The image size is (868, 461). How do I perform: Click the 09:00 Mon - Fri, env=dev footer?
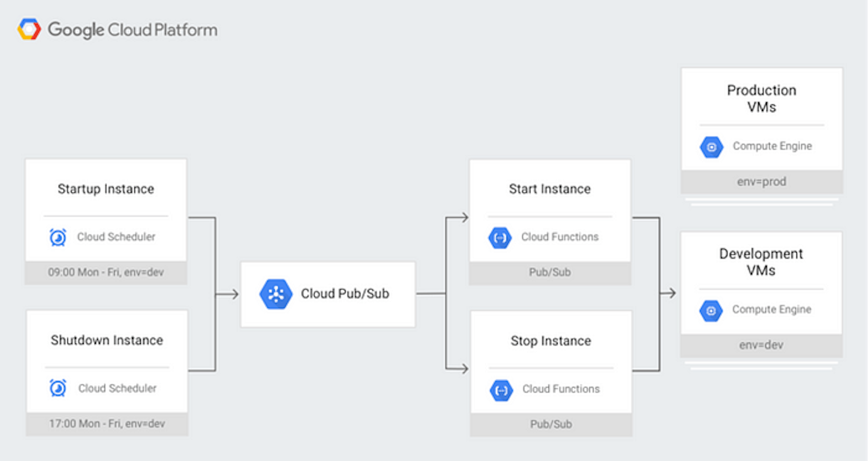coord(106,273)
